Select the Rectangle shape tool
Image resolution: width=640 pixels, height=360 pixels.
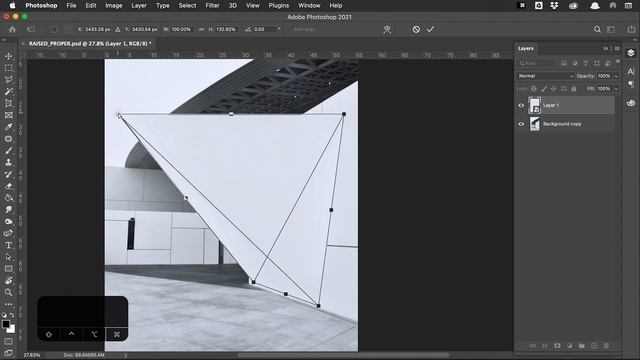[9, 269]
